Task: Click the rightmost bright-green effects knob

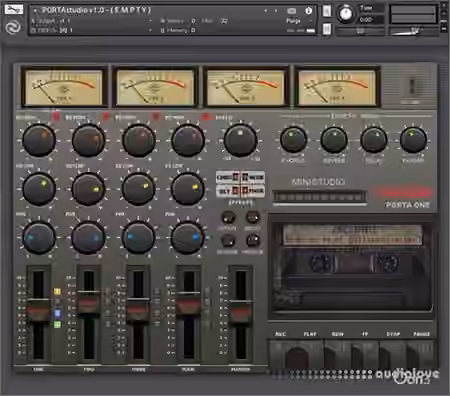Action: coord(413,140)
